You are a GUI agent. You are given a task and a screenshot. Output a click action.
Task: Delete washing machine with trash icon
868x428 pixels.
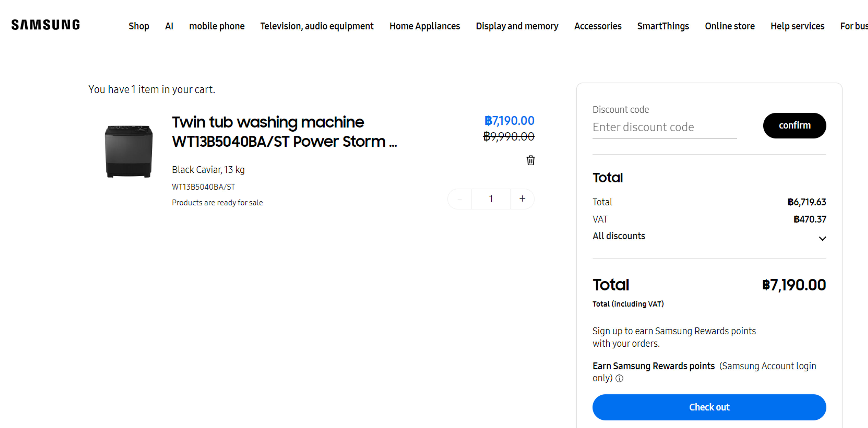click(x=530, y=160)
